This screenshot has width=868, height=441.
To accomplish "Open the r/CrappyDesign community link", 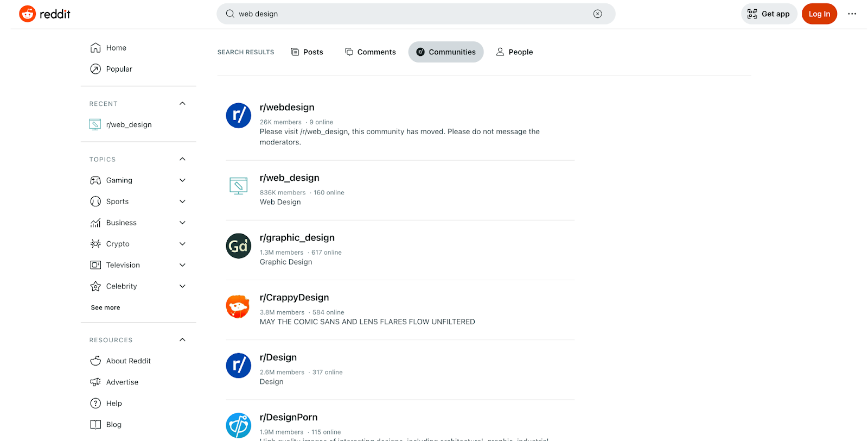I will click(295, 298).
